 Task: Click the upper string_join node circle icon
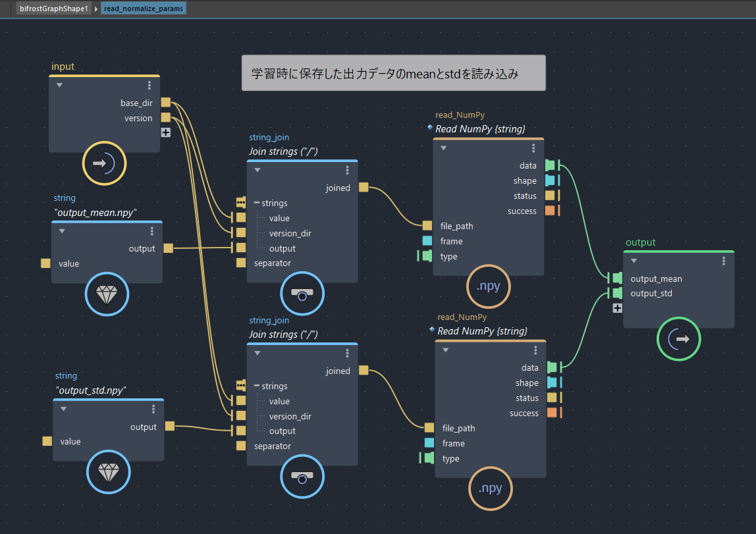[x=302, y=294]
